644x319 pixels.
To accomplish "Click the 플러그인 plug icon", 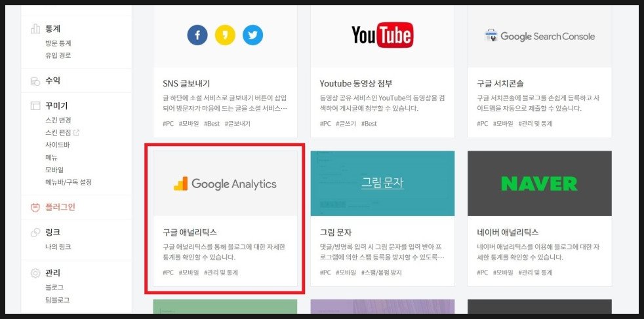I will [35, 207].
